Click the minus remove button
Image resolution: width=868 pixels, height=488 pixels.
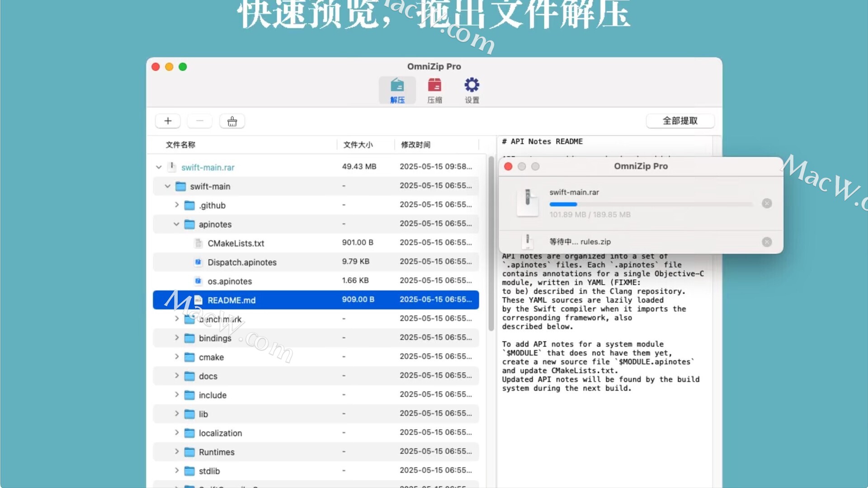pyautogui.click(x=200, y=121)
